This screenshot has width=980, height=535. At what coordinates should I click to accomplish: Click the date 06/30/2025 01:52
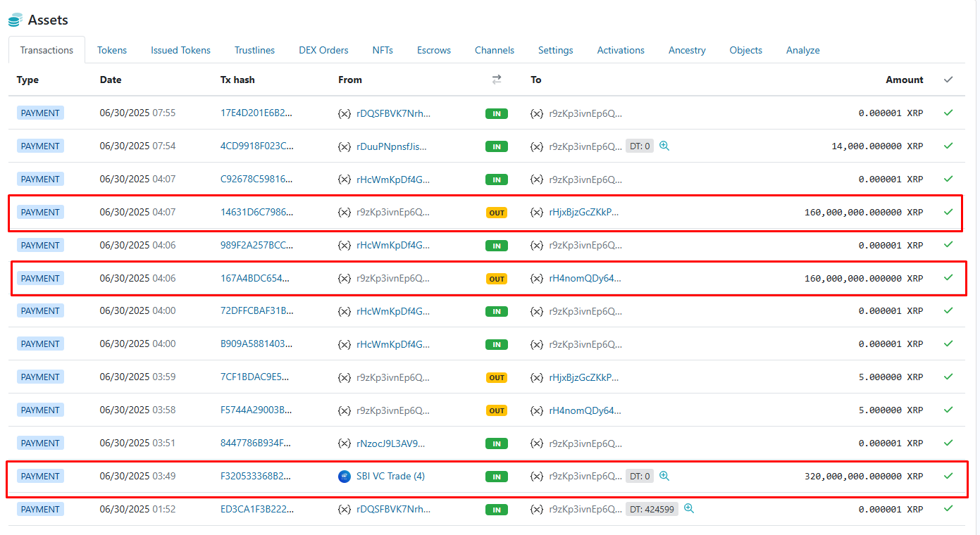tap(137, 508)
